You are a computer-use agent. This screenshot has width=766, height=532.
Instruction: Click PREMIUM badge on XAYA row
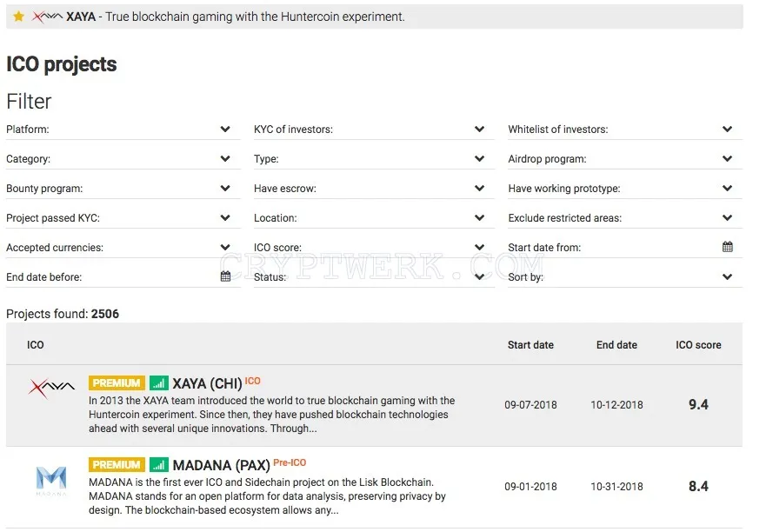(117, 383)
